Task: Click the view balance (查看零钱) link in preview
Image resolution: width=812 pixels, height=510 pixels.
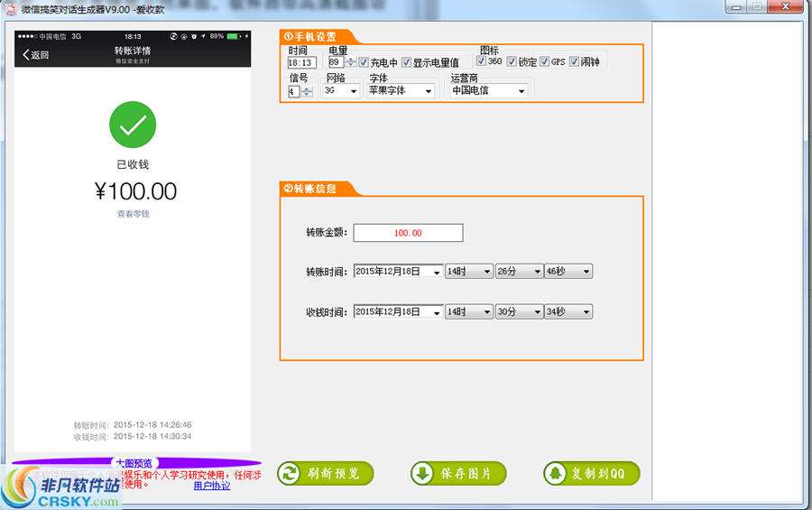Action: [134, 214]
